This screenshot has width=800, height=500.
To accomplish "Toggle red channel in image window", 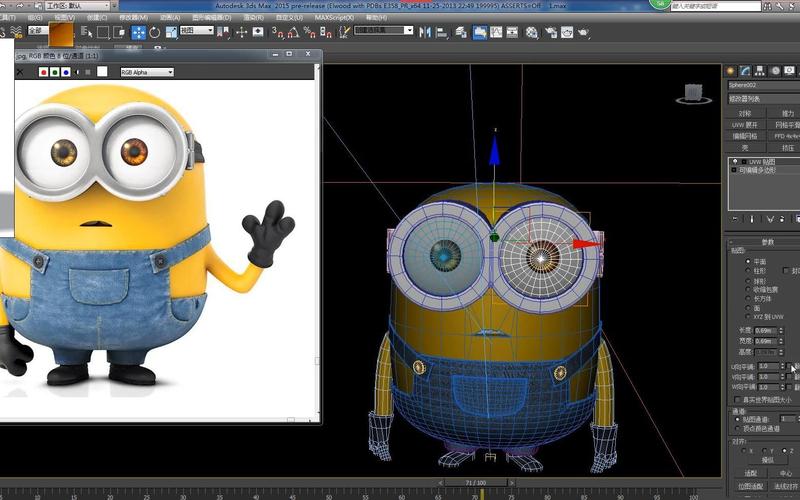I will tap(43, 72).
